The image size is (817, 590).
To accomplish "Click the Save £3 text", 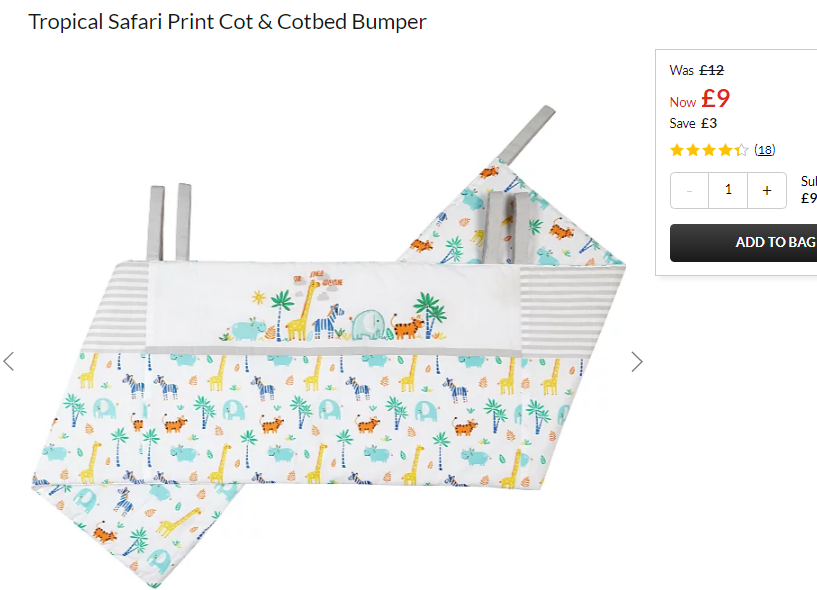I will [693, 124].
